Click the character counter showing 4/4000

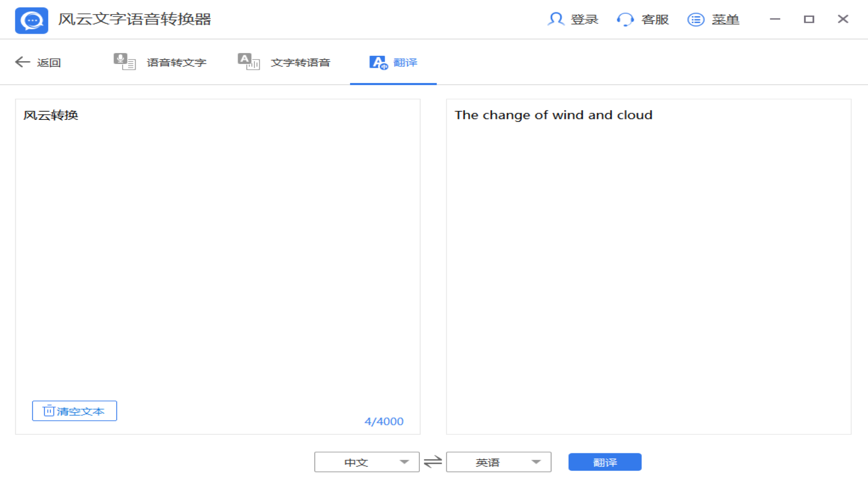384,421
